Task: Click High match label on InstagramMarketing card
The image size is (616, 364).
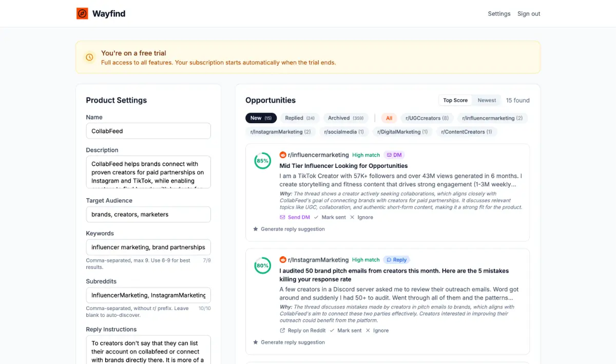Action: (x=366, y=260)
